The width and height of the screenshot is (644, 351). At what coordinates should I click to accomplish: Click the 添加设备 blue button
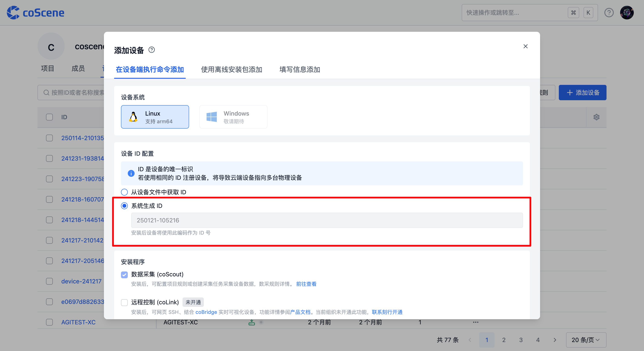582,93
